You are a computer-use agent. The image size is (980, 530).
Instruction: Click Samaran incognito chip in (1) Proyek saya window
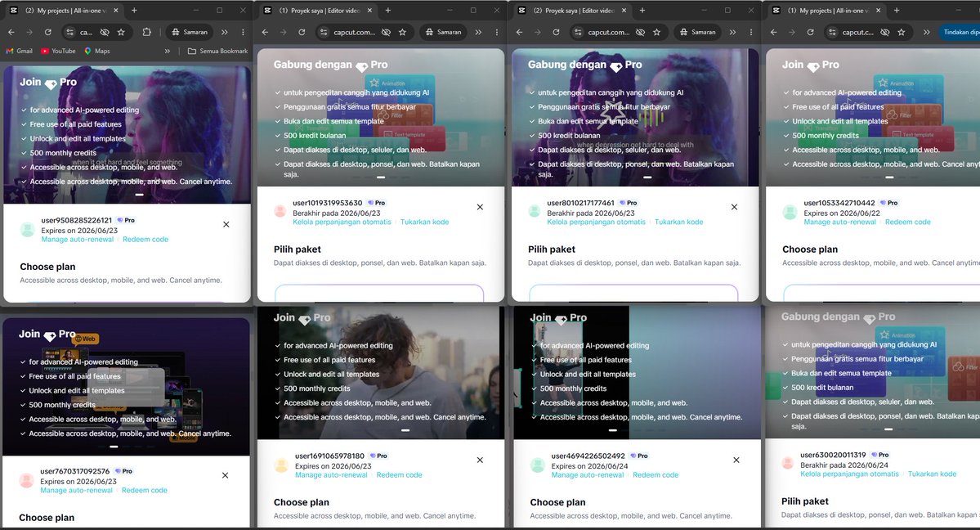tap(443, 32)
